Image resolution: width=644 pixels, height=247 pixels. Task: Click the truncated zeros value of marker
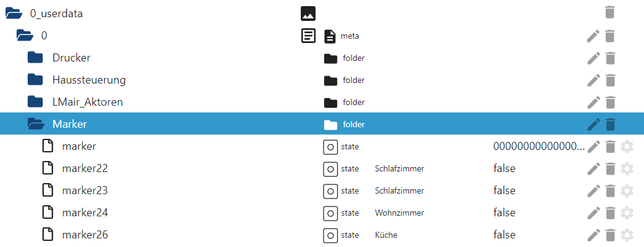pyautogui.click(x=539, y=146)
